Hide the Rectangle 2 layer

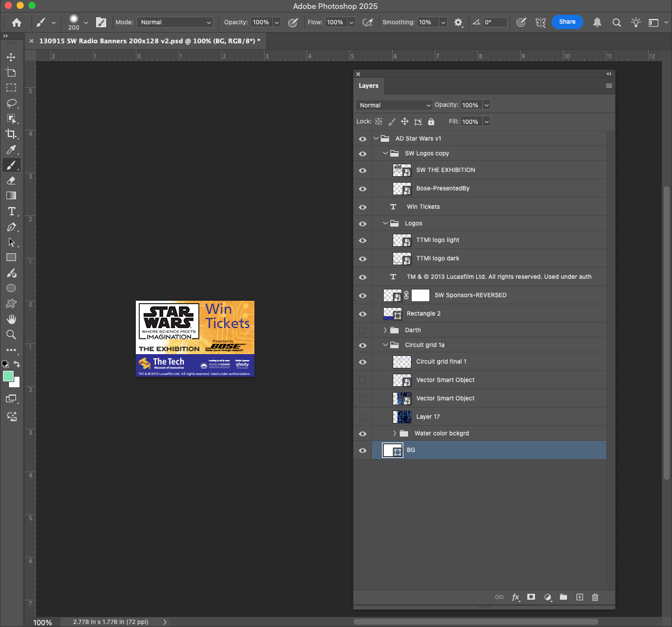(x=362, y=314)
